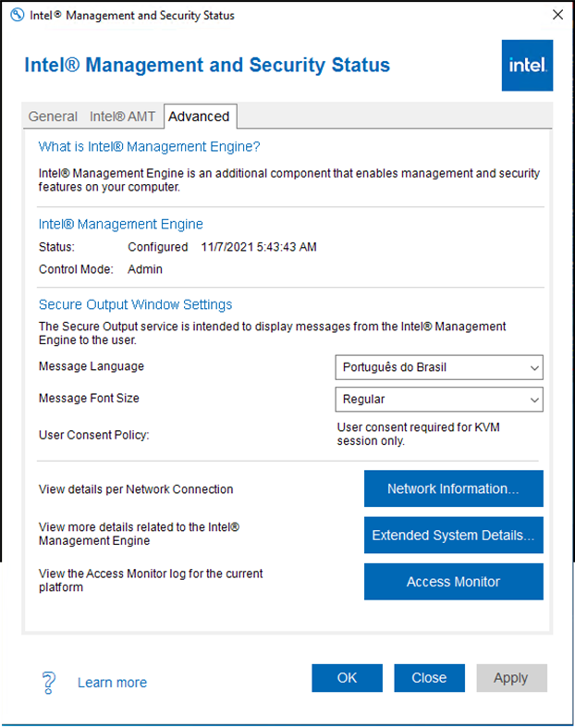575x728 pixels.
Task: Click the Intel logo in the header
Action: (527, 66)
